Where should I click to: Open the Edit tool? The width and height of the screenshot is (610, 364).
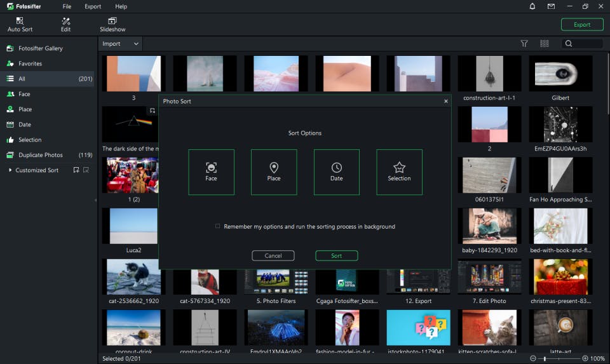pyautogui.click(x=65, y=25)
